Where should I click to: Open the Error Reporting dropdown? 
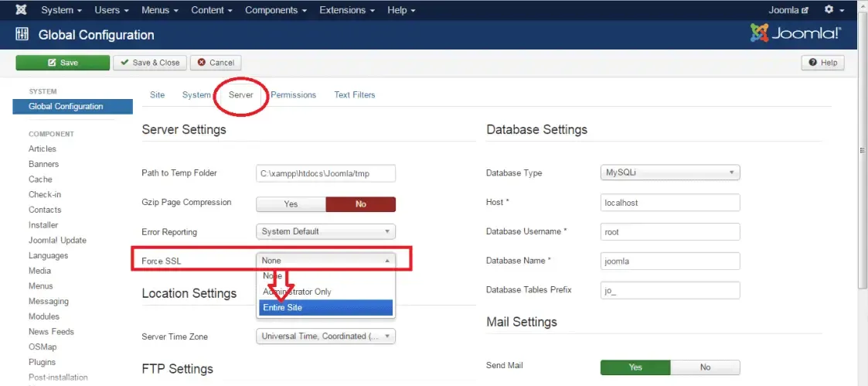(325, 231)
